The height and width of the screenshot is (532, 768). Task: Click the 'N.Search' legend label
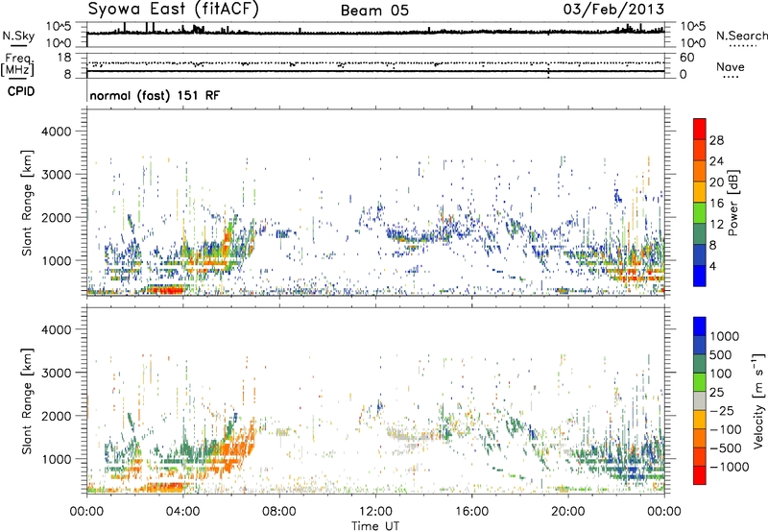coord(741,36)
